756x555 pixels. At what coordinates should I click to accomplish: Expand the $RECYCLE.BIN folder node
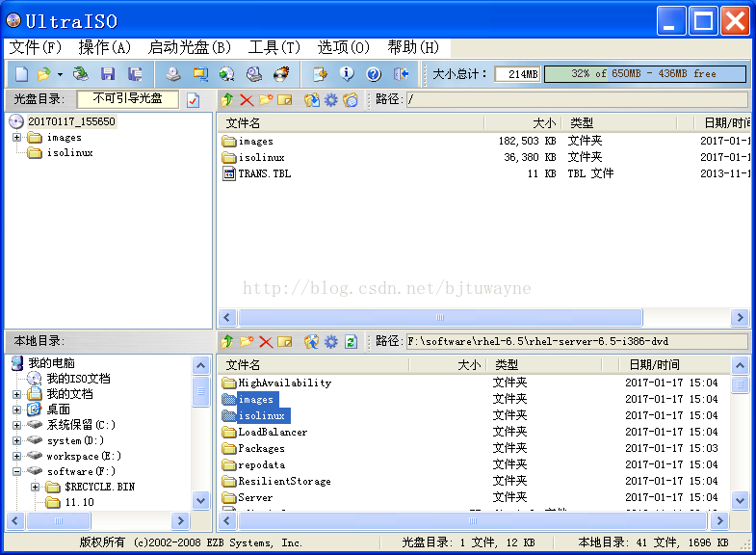[36, 487]
